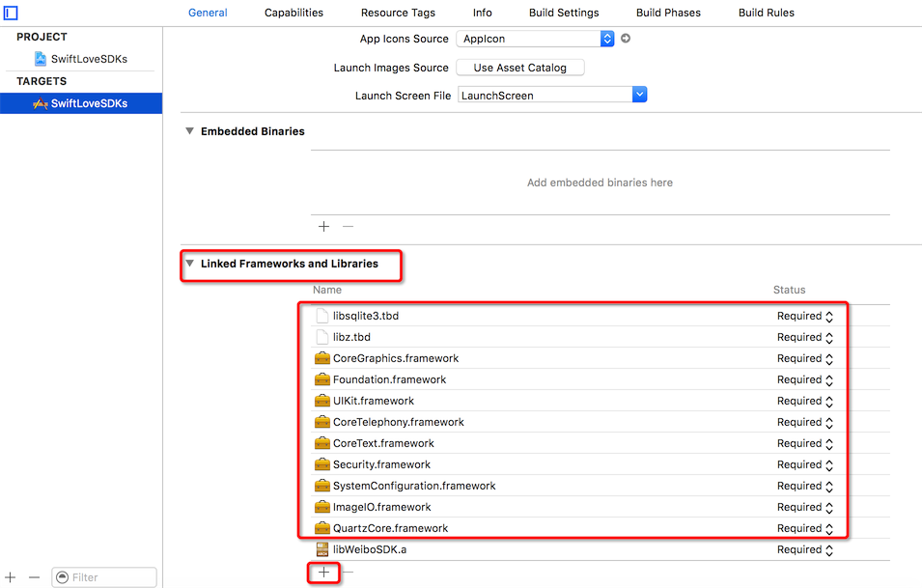Click the Foundation.framework toolbox icon
Image resolution: width=922 pixels, height=588 pixels.
click(x=322, y=379)
